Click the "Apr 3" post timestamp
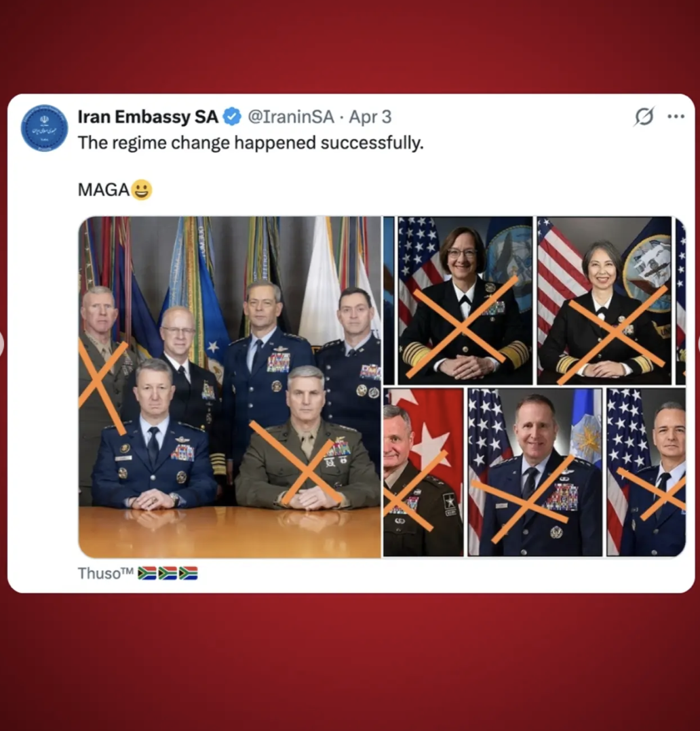Viewport: 700px width, 731px height. [x=370, y=117]
